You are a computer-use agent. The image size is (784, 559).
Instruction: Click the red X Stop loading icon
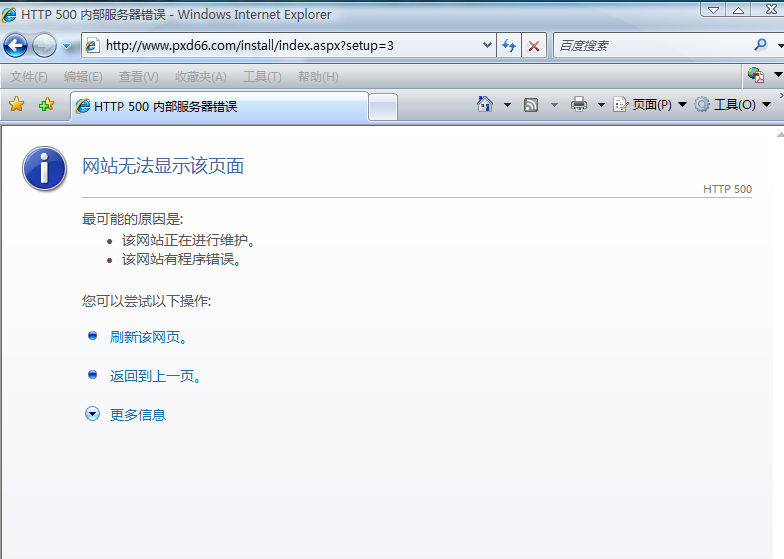point(534,46)
